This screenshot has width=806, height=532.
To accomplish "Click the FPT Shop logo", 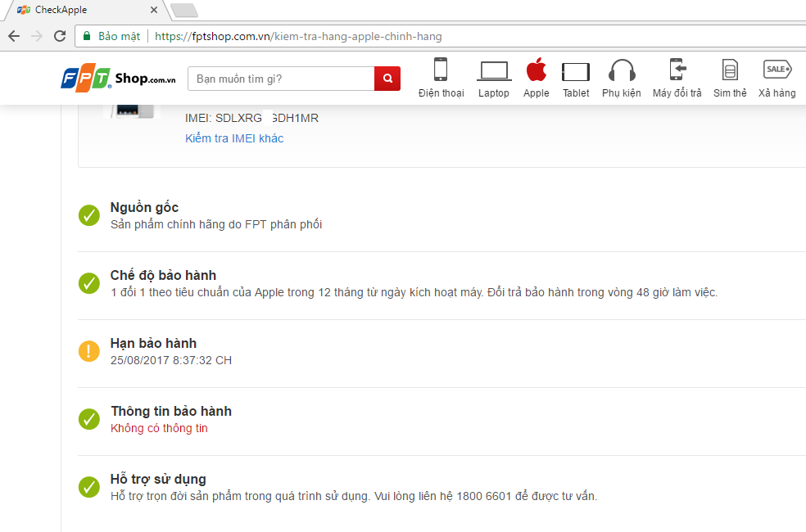I will tap(118, 79).
